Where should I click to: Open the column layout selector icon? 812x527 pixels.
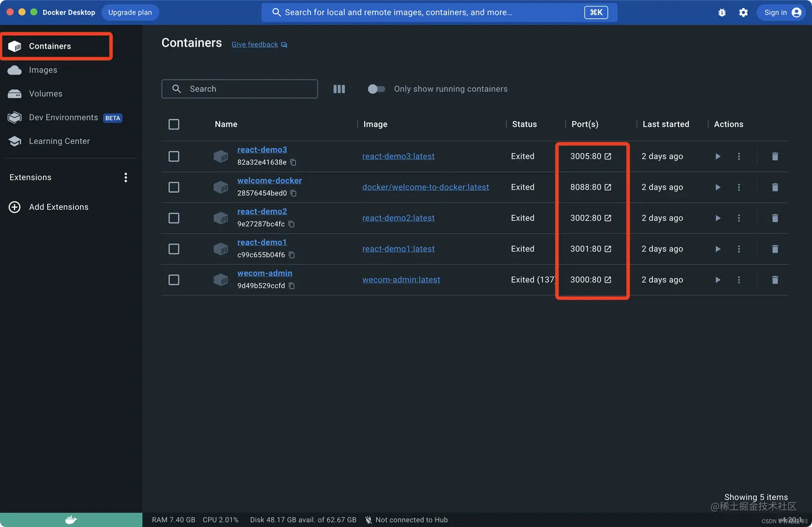339,89
